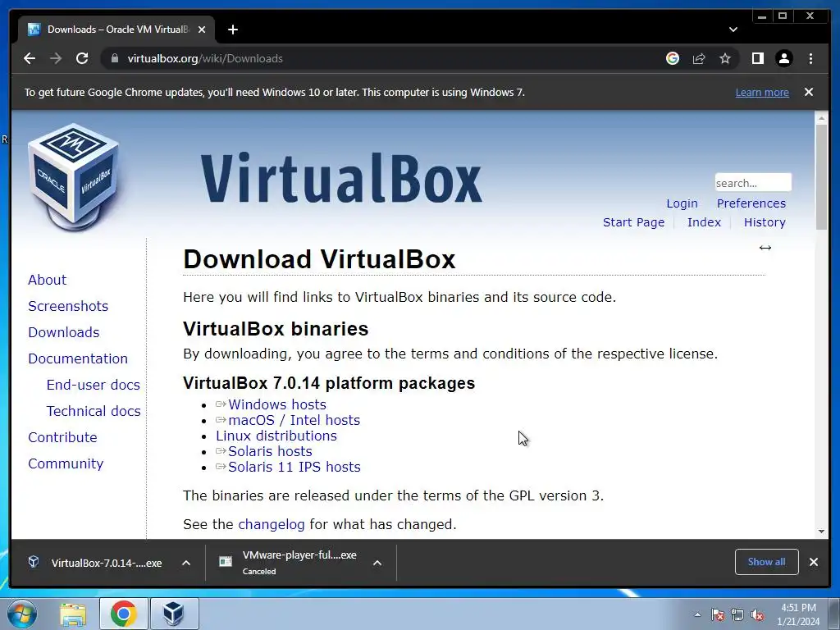The height and width of the screenshot is (630, 840).
Task: Click the muted volume tray icon
Action: click(x=757, y=615)
